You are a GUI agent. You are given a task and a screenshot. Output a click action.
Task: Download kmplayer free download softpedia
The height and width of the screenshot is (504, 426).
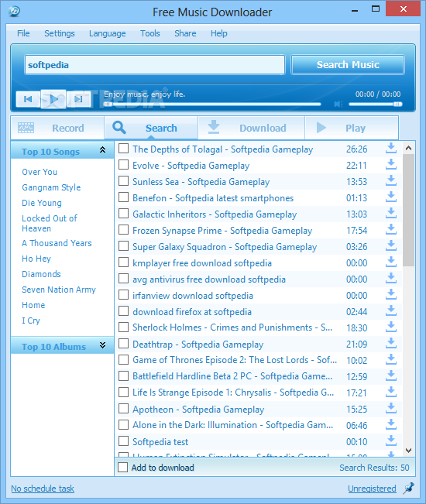(391, 262)
